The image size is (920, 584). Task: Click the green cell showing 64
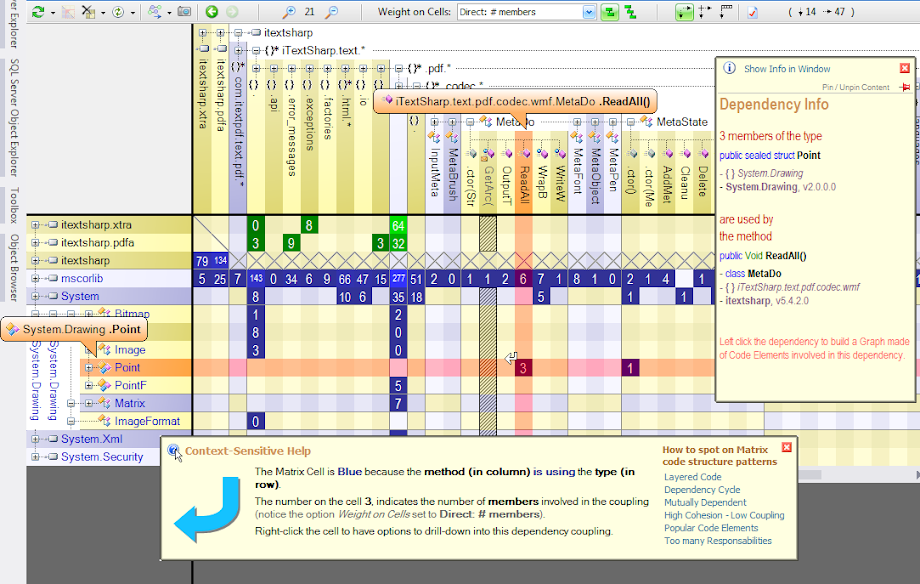coord(398,225)
